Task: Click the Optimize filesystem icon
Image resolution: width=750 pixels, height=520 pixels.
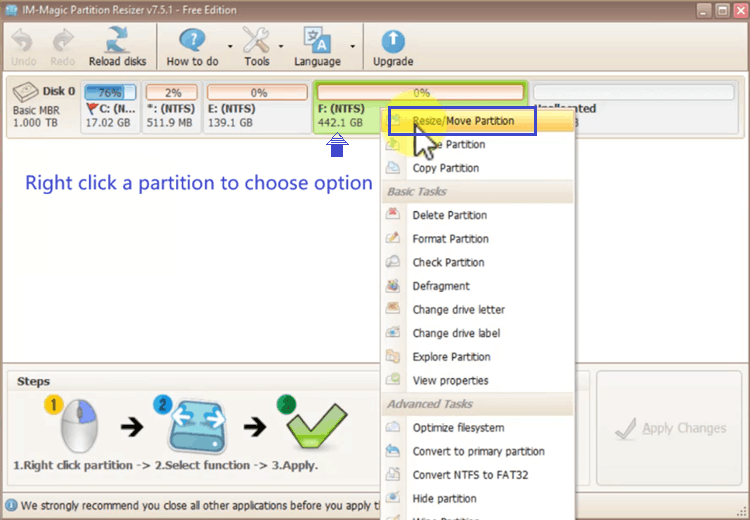Action: pyautogui.click(x=393, y=426)
